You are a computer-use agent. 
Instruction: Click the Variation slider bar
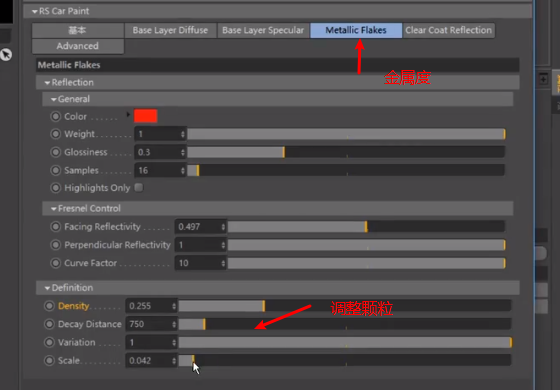click(x=345, y=342)
